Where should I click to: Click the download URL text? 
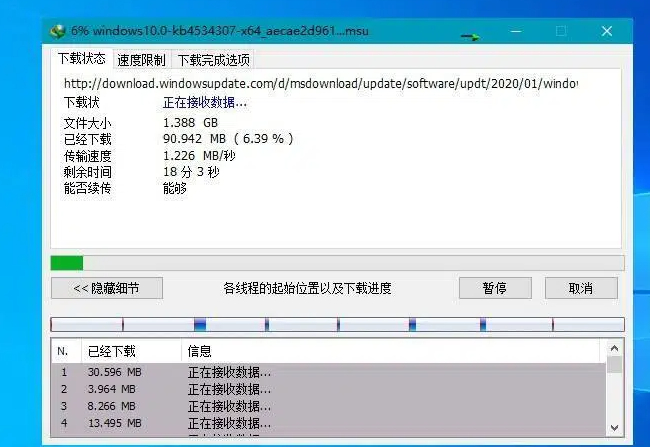(x=321, y=83)
